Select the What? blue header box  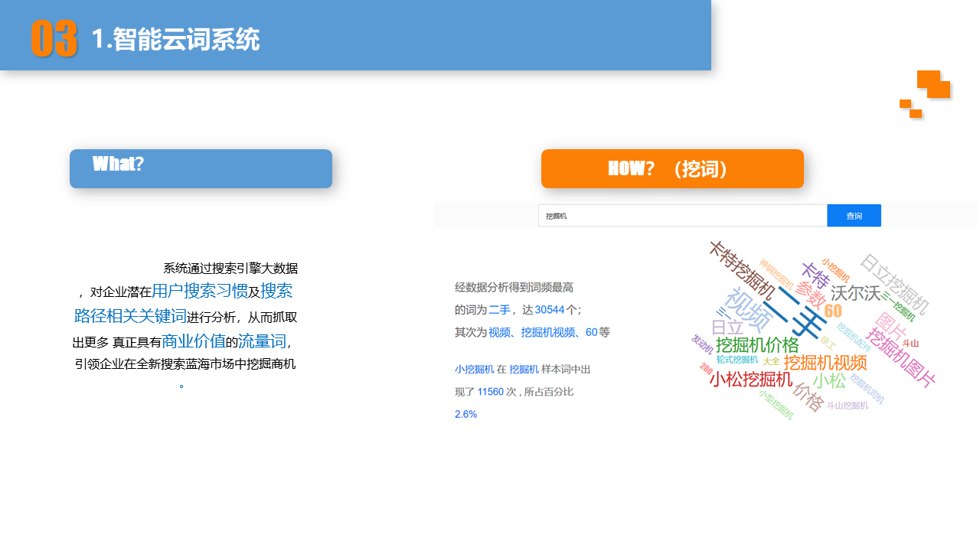(201, 168)
